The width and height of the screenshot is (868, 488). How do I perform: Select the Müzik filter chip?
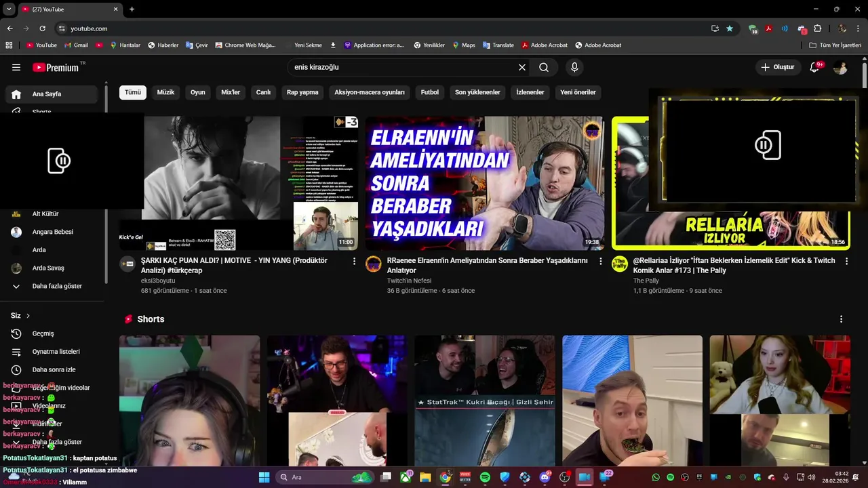pos(165,92)
